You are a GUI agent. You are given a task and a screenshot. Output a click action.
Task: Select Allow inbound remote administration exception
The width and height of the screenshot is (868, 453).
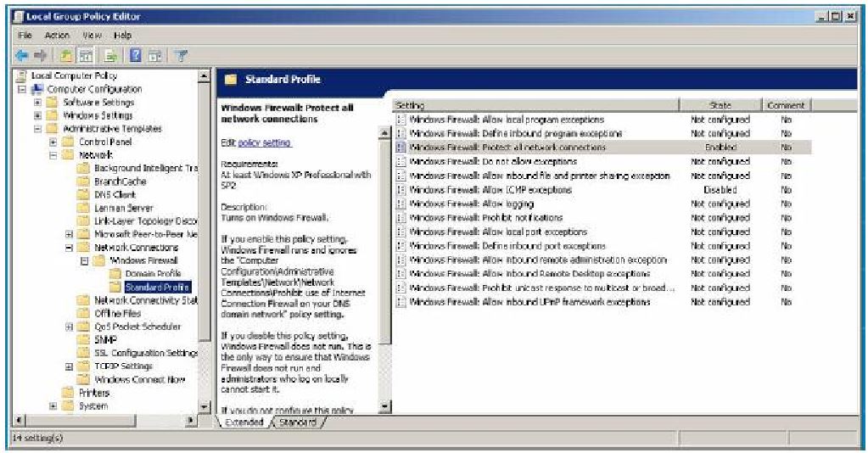pyautogui.click(x=538, y=260)
